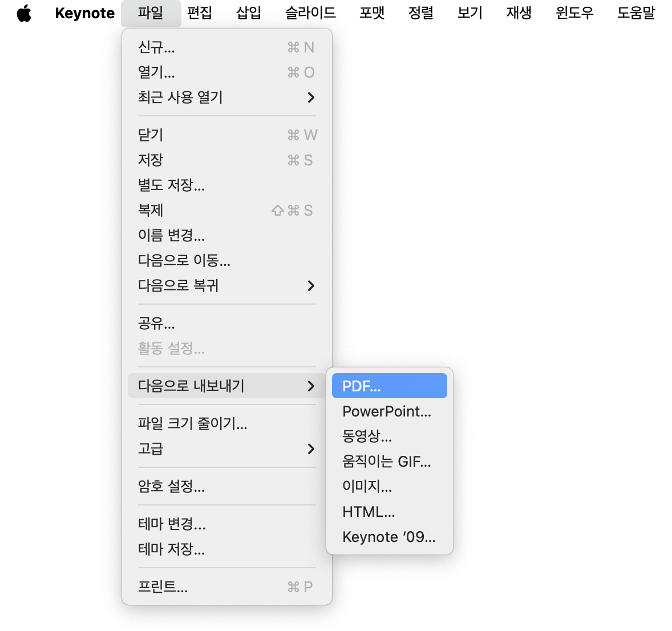
Task: Open the 보기 menu
Action: 470,13
